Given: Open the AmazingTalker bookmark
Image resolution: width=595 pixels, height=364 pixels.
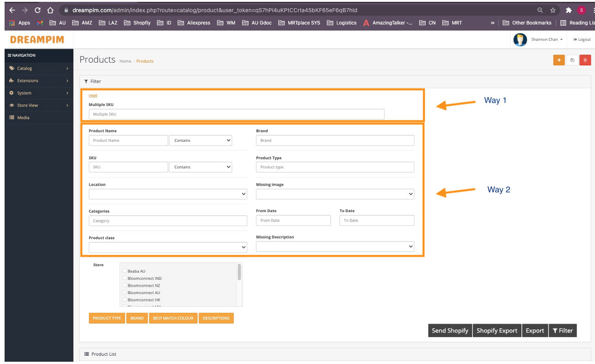Looking at the screenshot, I should pos(388,23).
